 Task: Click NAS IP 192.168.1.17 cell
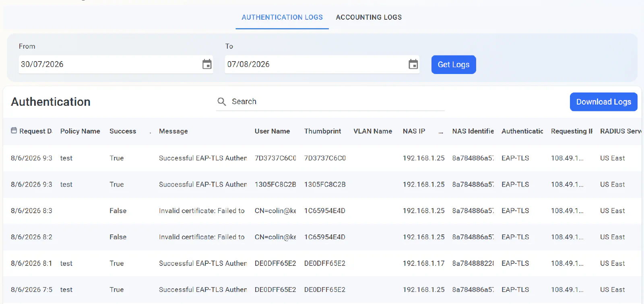coord(423,263)
